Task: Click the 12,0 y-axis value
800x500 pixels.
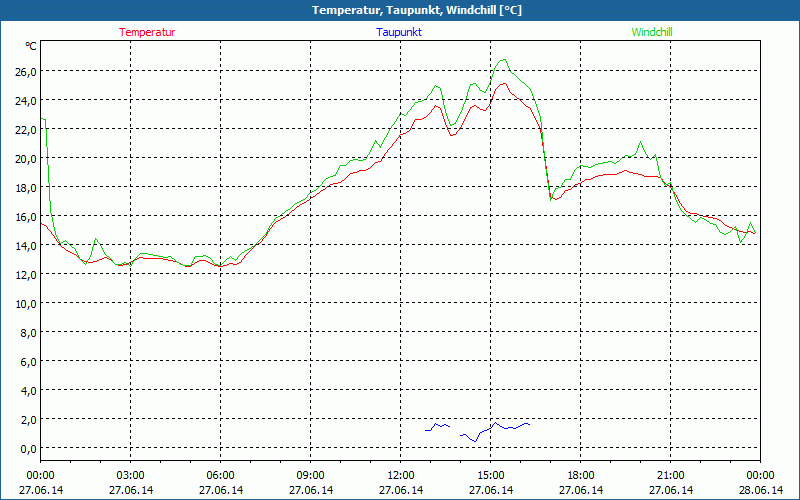Action: click(26, 275)
